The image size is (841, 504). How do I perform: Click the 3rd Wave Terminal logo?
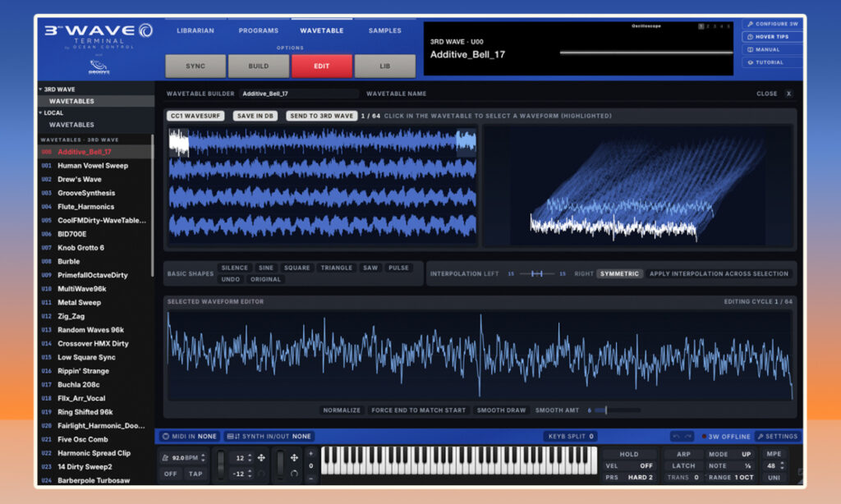click(x=99, y=35)
